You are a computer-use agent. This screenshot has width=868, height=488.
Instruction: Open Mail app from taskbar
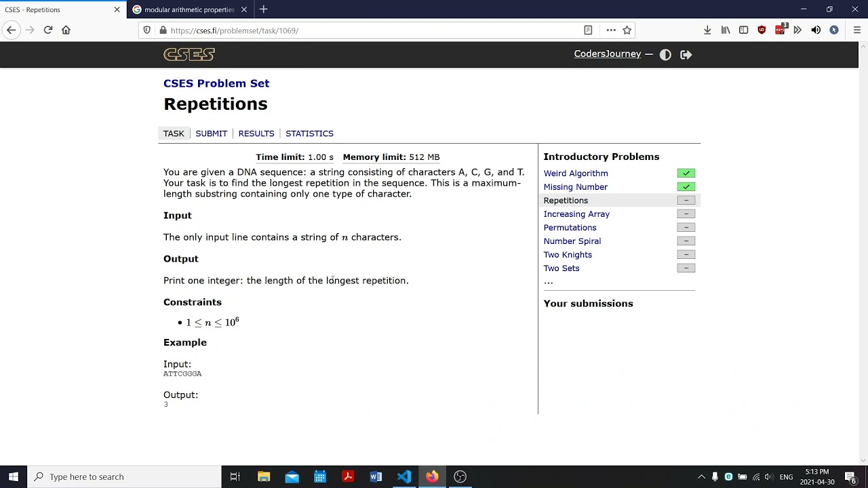292,476
